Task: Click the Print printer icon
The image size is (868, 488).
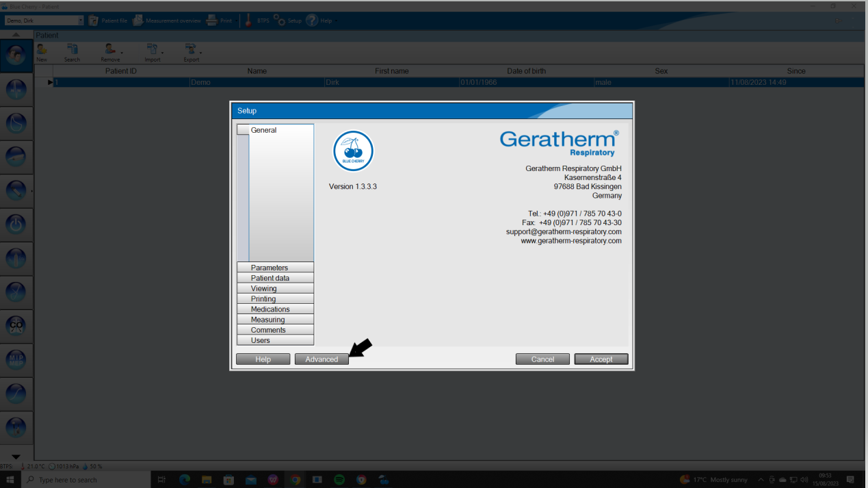Action: tap(212, 21)
